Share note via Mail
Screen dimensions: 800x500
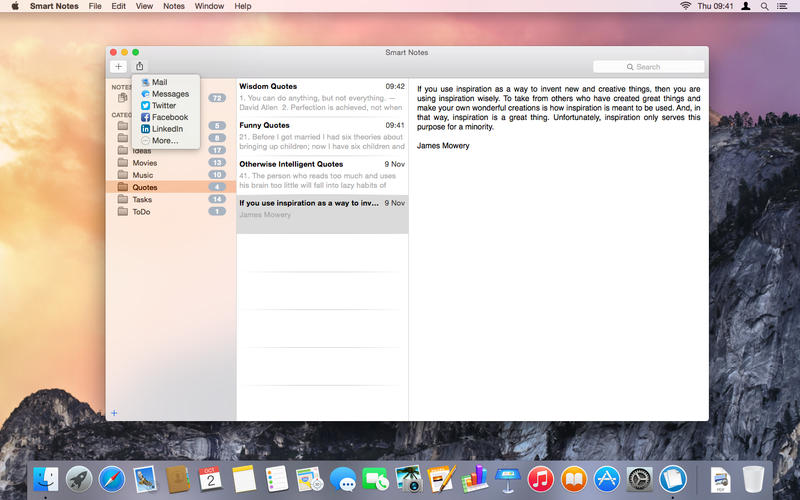(166, 82)
